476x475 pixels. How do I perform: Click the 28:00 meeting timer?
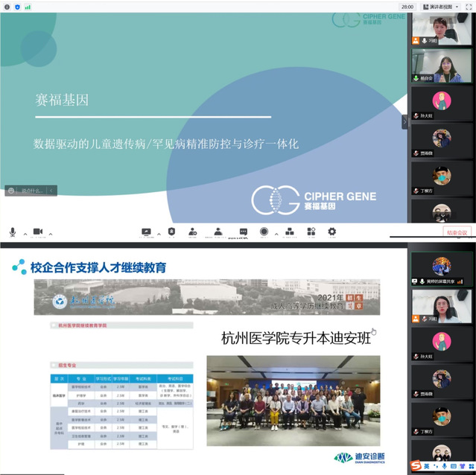click(407, 7)
